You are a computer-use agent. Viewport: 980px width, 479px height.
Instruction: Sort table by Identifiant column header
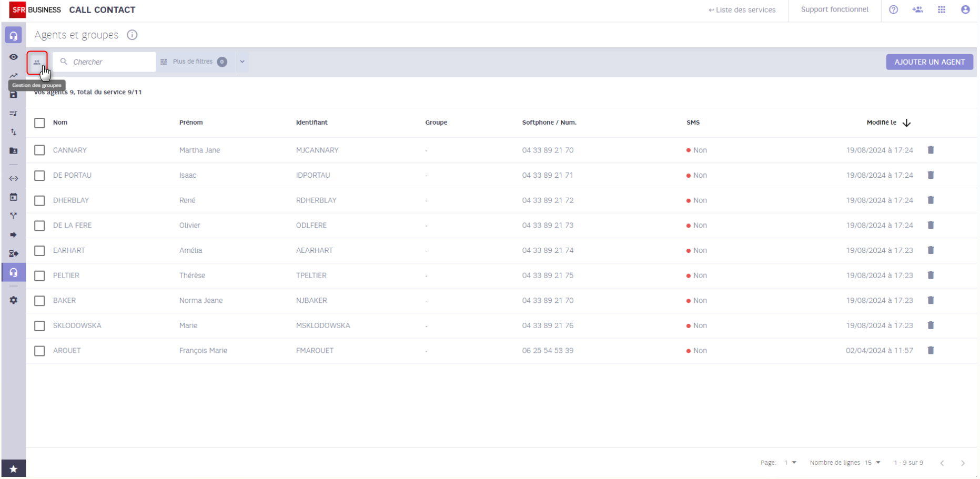click(311, 123)
